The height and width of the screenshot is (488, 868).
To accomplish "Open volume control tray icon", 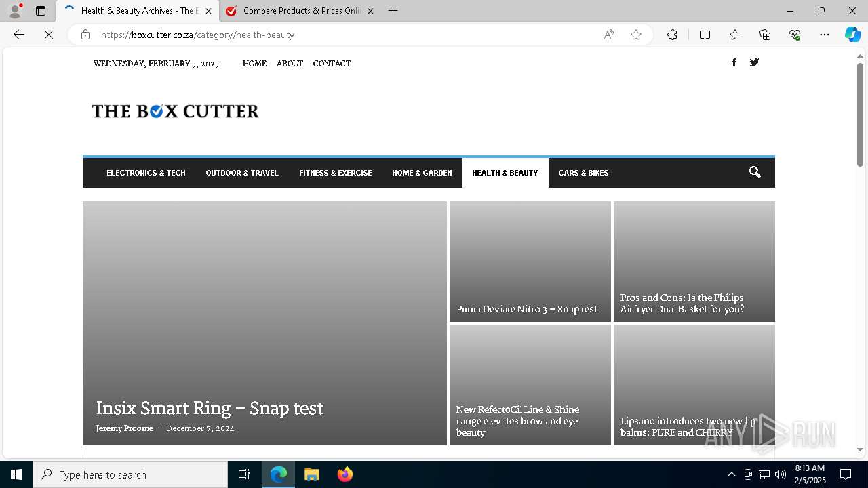I will click(780, 474).
